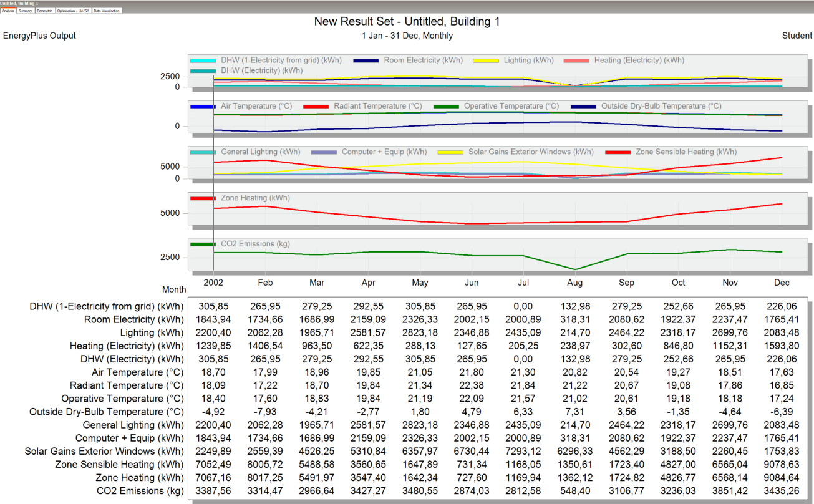Click the green CO2 Emissions legend swatch
The image size is (814, 504).
(203, 244)
